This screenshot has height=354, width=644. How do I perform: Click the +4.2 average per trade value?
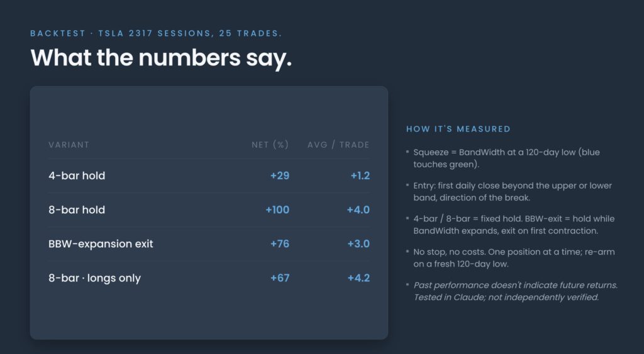[358, 278]
